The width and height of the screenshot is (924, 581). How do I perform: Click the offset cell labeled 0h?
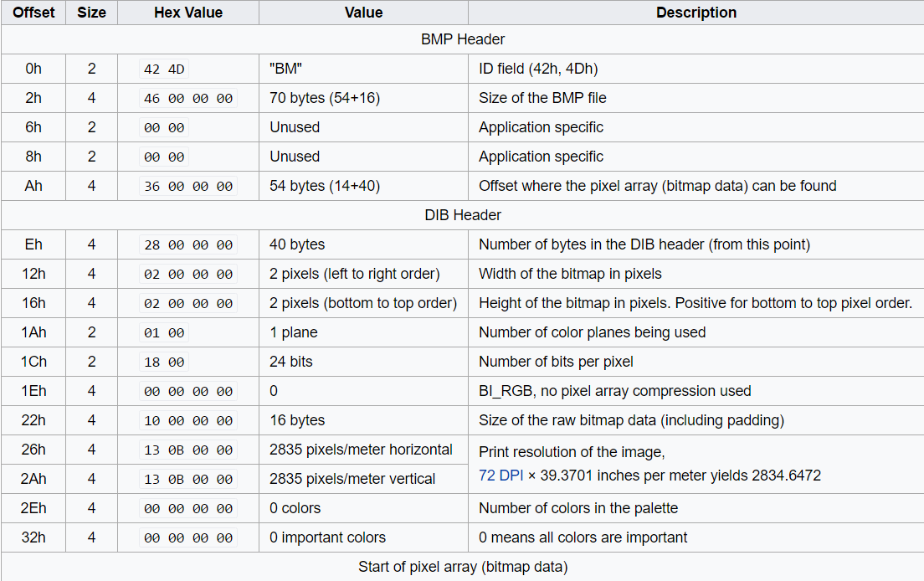point(33,69)
